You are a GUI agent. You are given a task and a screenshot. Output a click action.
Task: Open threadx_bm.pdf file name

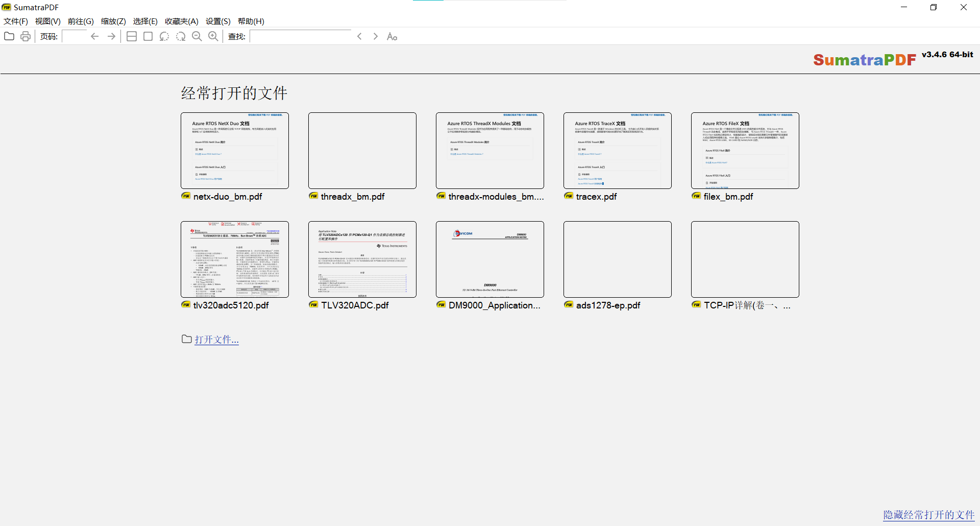(x=353, y=197)
